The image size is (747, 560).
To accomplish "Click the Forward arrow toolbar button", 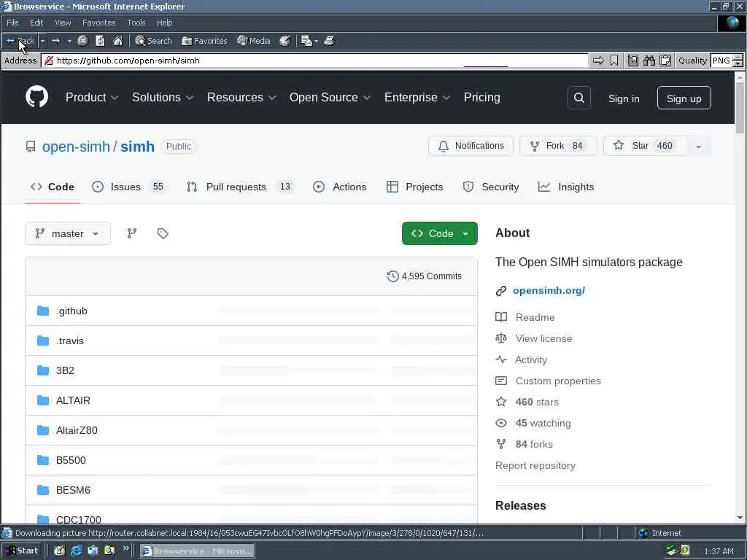I will [55, 41].
